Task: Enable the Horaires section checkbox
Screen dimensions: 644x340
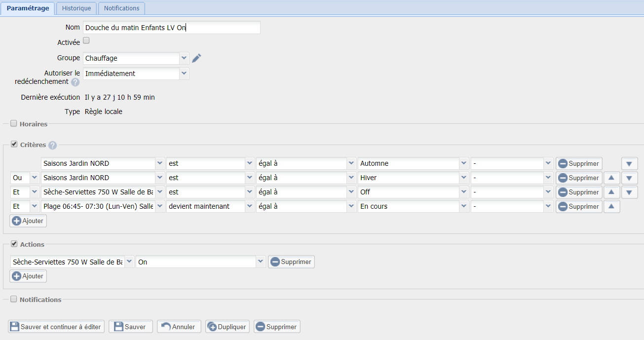Action: pyautogui.click(x=14, y=123)
